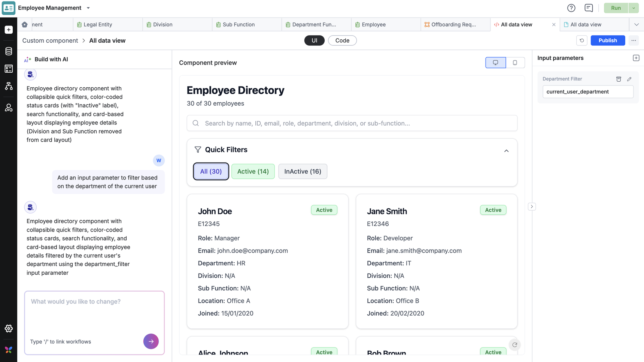This screenshot has width=644, height=362.
Task: Click the database icon in left sidebar
Action: point(9,51)
